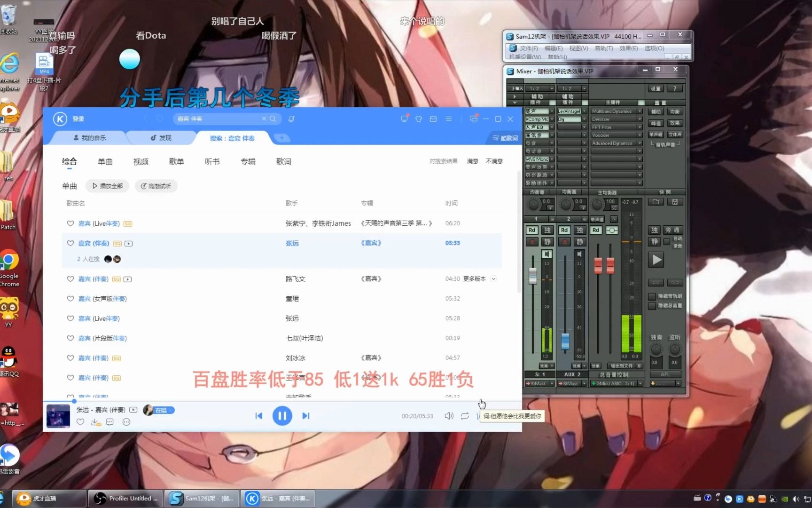Click the 立体声 button in the Mixer

pos(675,135)
